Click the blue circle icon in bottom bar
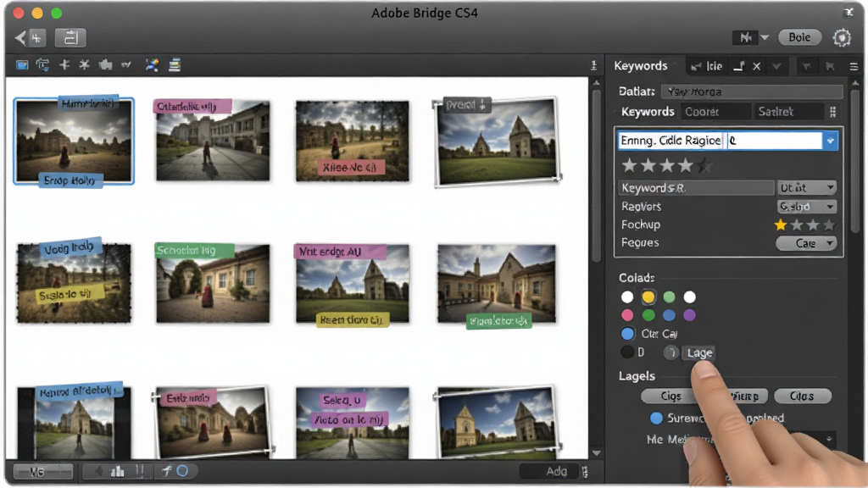The width and height of the screenshot is (868, 488). 182,471
